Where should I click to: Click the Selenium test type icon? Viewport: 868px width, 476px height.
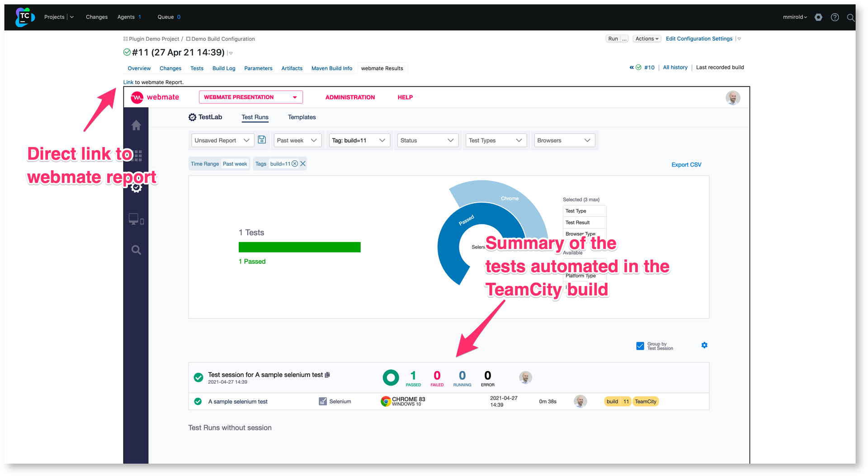coord(323,401)
